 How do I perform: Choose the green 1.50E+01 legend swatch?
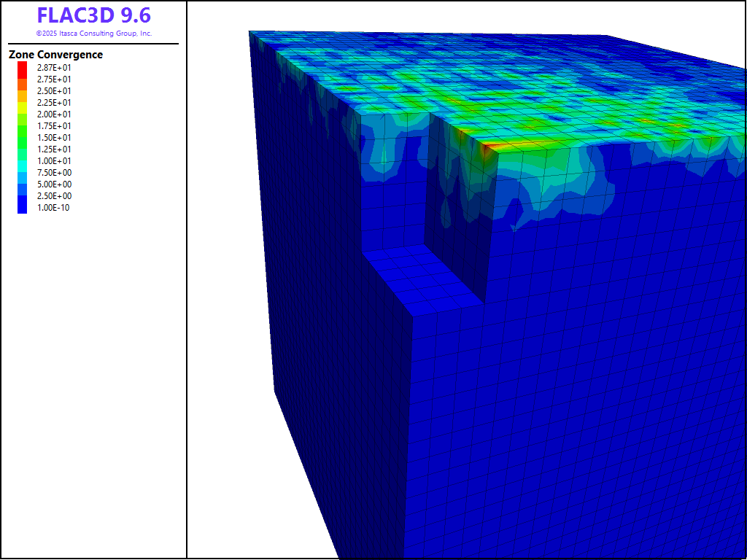(x=22, y=137)
